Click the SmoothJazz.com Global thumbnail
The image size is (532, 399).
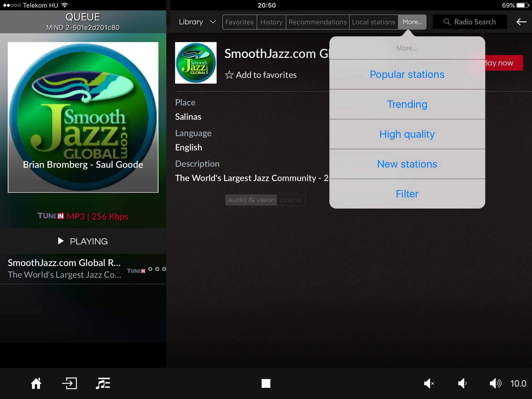(196, 63)
